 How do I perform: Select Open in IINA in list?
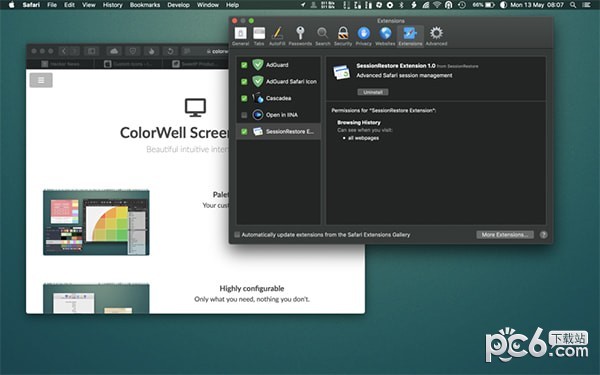278,115
